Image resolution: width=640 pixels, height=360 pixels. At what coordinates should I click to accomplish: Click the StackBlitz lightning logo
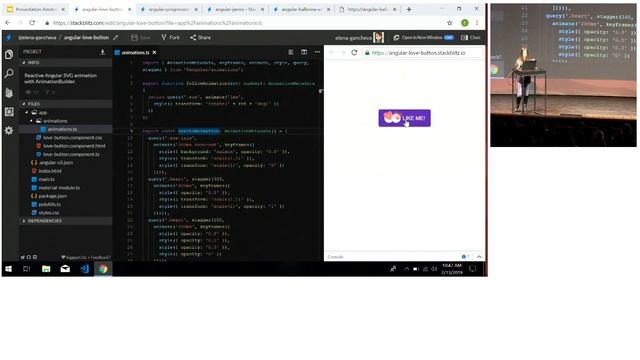pyautogui.click(x=9, y=37)
